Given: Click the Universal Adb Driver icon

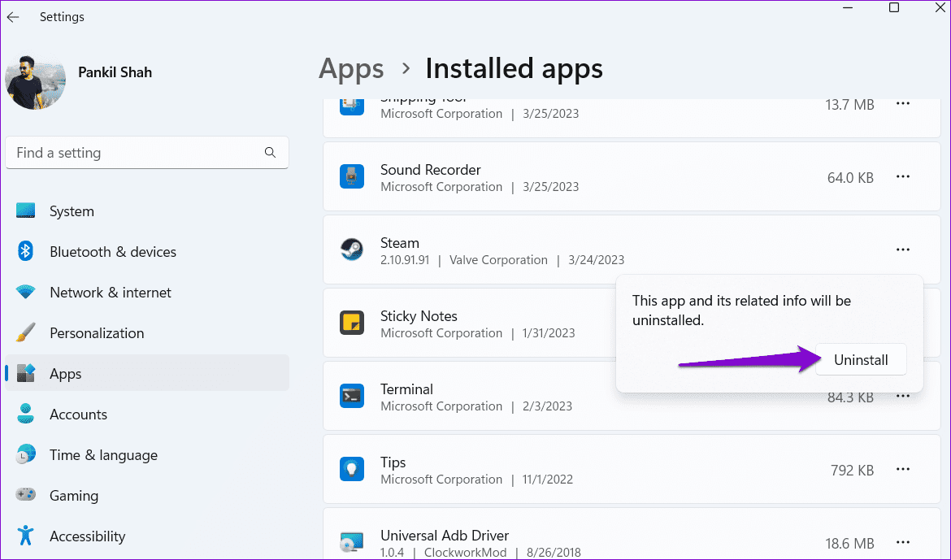Looking at the screenshot, I should (351, 542).
